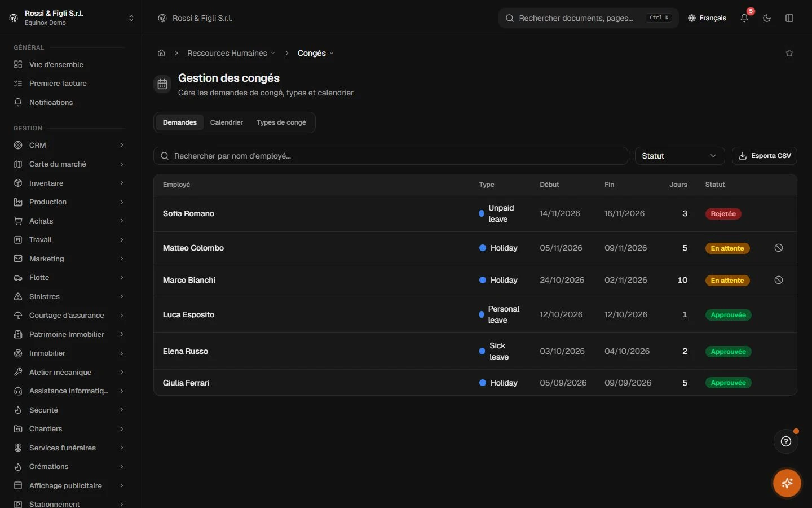This screenshot has width=812, height=508.
Task: Open the orange AI assistant button
Action: point(787,483)
